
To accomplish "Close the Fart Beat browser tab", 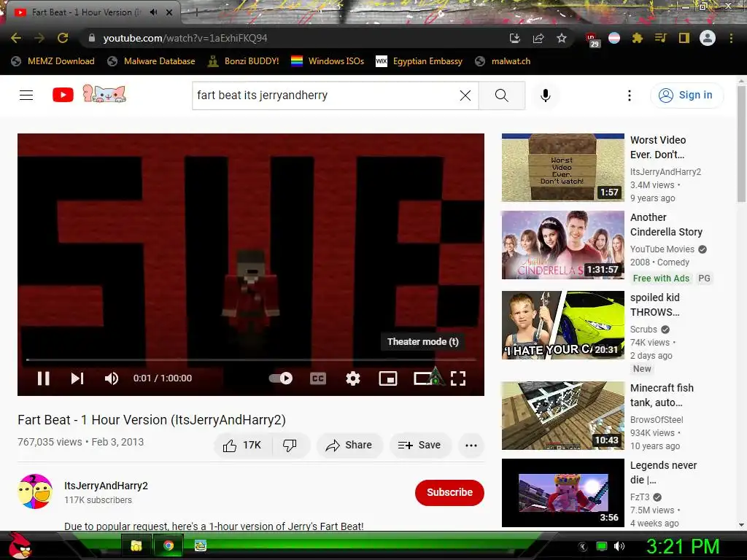I will click(169, 12).
